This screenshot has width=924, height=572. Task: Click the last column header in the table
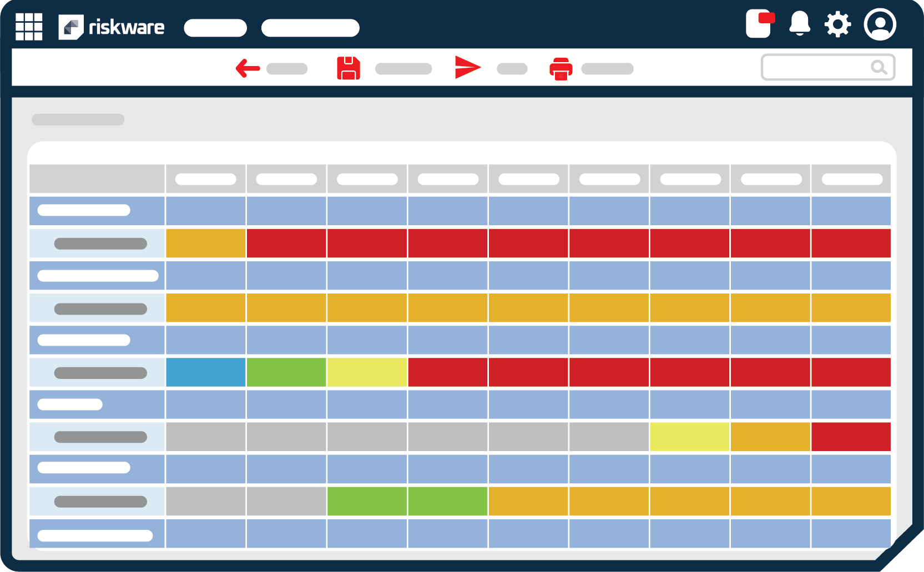[851, 179]
